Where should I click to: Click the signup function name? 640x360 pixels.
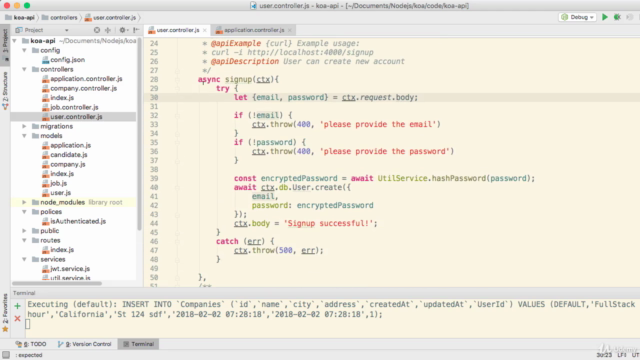click(238, 79)
